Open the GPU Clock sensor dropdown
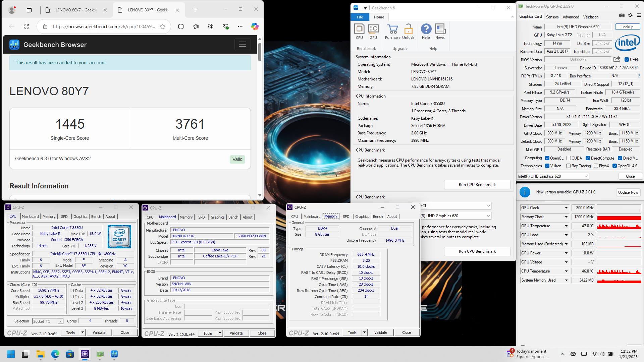644x362 pixels. pos(566,208)
